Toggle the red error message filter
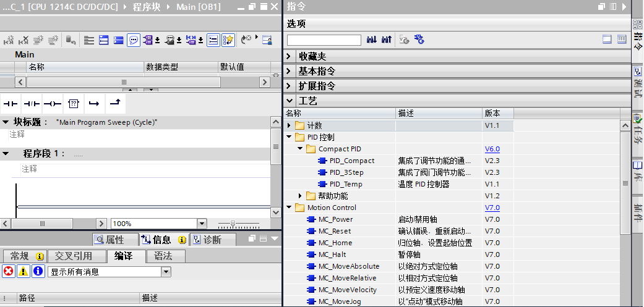This screenshot has height=307, width=644. pos(9,271)
